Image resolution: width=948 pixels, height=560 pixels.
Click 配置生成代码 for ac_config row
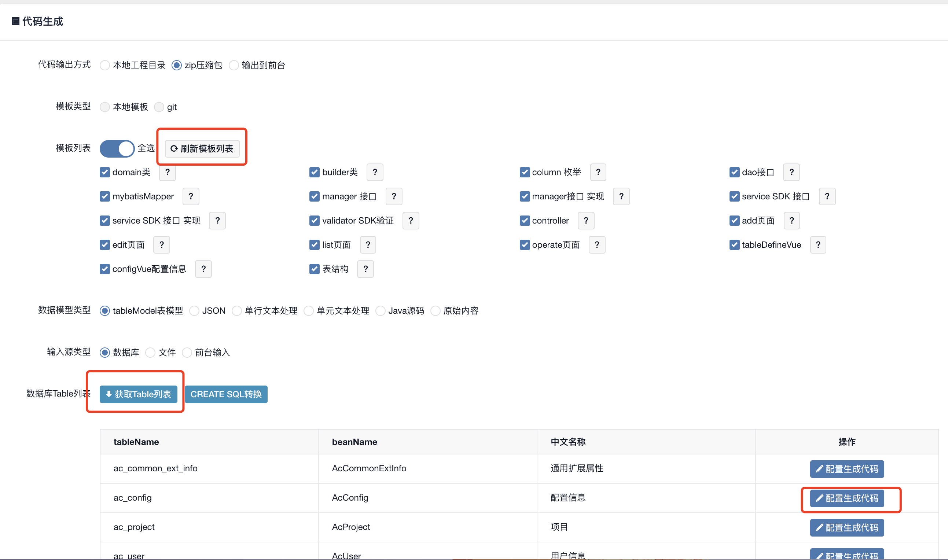(846, 498)
